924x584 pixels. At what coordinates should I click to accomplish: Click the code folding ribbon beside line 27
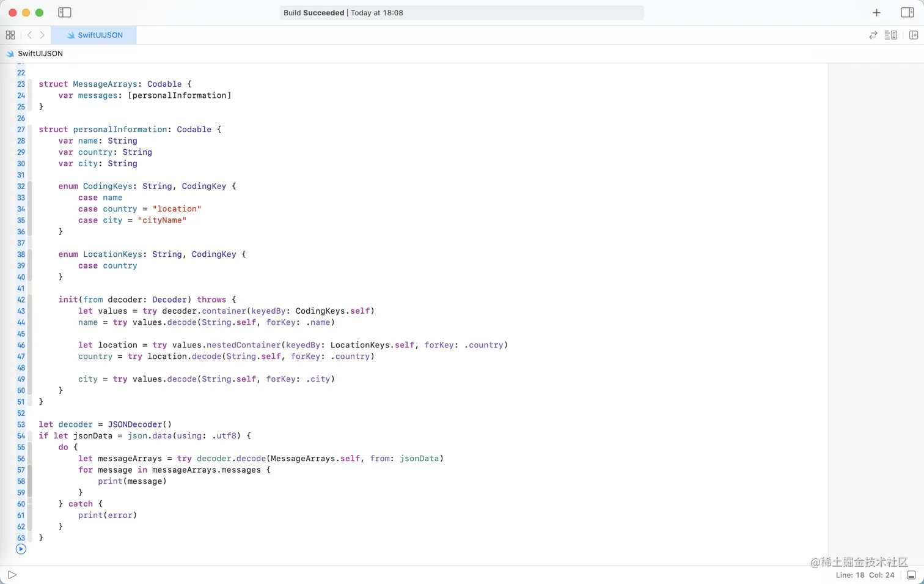tap(30, 130)
